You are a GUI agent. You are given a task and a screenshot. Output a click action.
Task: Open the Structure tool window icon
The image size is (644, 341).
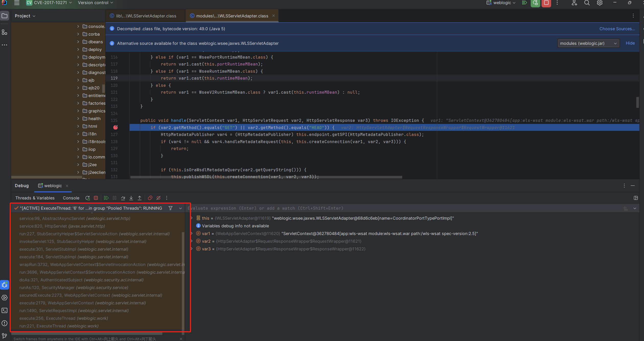click(x=5, y=32)
